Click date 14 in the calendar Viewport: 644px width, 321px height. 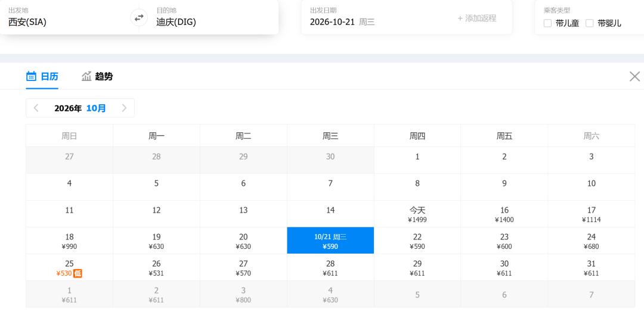point(330,214)
